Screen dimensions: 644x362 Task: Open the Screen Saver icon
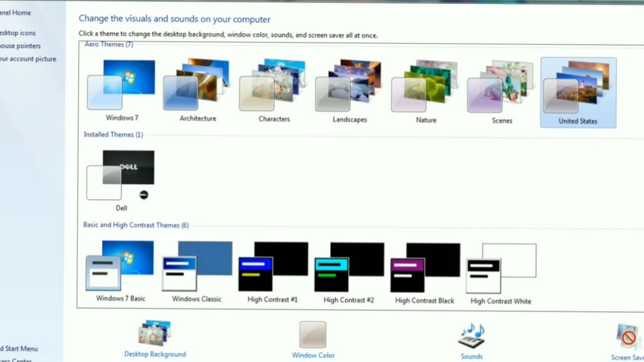point(629,336)
